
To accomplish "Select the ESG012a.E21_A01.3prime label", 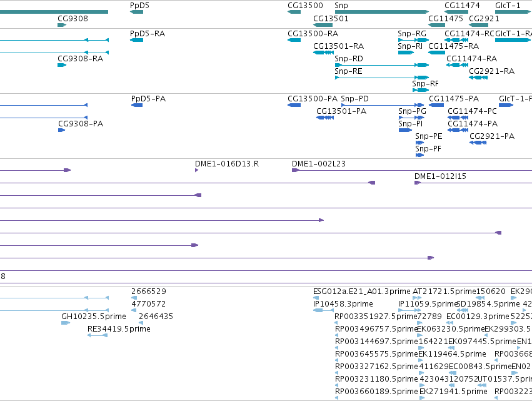I will pos(362,292).
